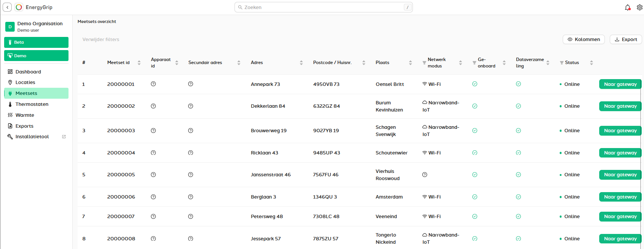The height and width of the screenshot is (249, 644).
Task: Open the Status filter icon
Action: 562,63
